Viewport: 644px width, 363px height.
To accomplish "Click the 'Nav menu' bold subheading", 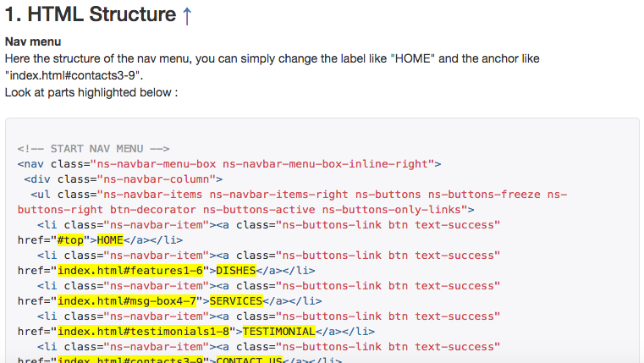I will click(33, 42).
